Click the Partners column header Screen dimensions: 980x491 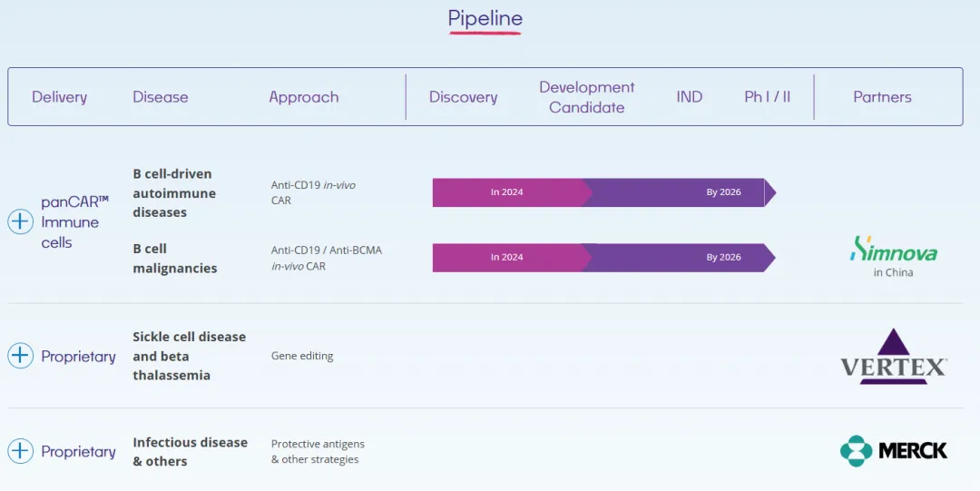click(x=882, y=97)
